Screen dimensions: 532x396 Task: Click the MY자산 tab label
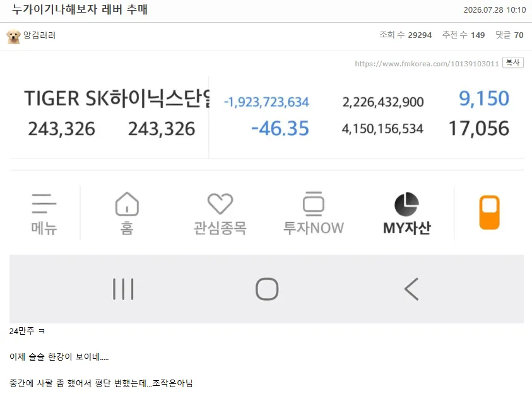coord(407,228)
